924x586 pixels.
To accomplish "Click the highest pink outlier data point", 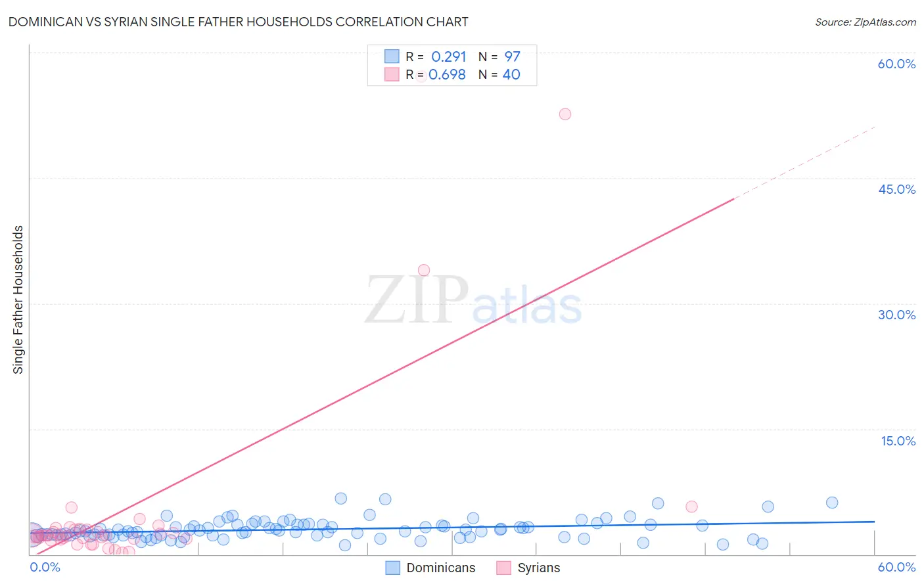I will [x=565, y=114].
